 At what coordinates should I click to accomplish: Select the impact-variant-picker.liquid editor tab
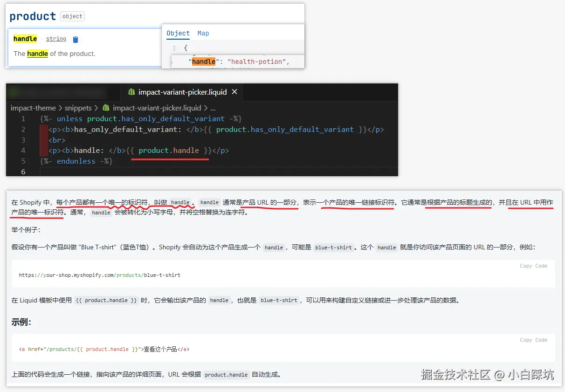[x=183, y=92]
